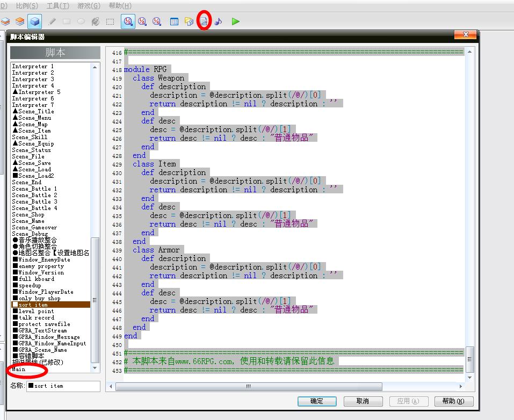Cancel the script editor with 取消
This screenshot has height=420, width=514.
click(x=363, y=401)
